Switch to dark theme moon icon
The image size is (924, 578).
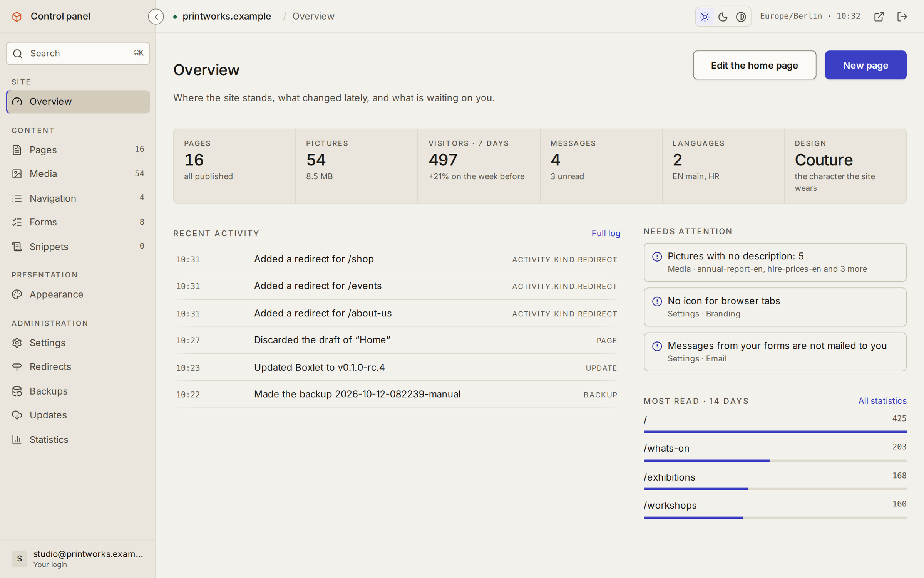[x=723, y=17]
